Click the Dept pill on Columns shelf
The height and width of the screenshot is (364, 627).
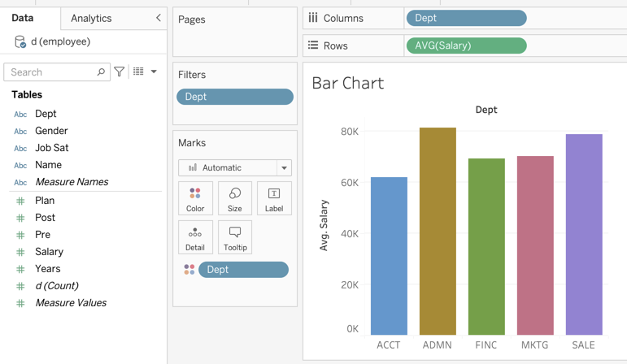click(x=466, y=18)
